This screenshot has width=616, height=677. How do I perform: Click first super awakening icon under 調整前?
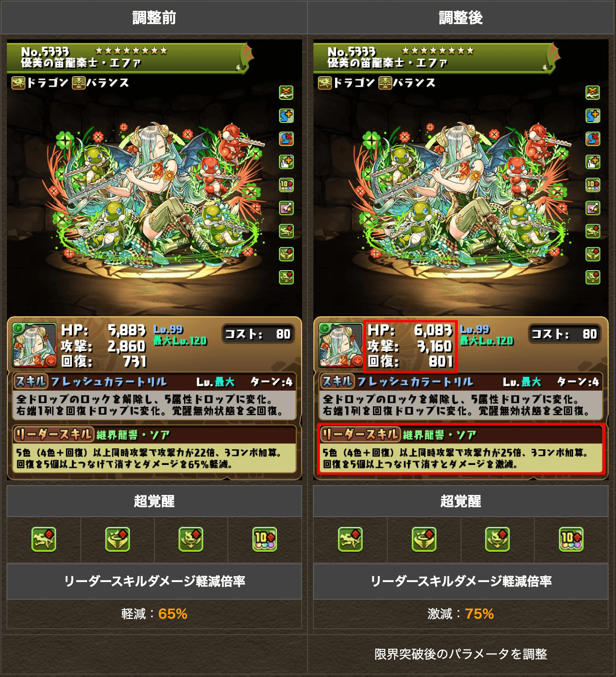[44, 539]
